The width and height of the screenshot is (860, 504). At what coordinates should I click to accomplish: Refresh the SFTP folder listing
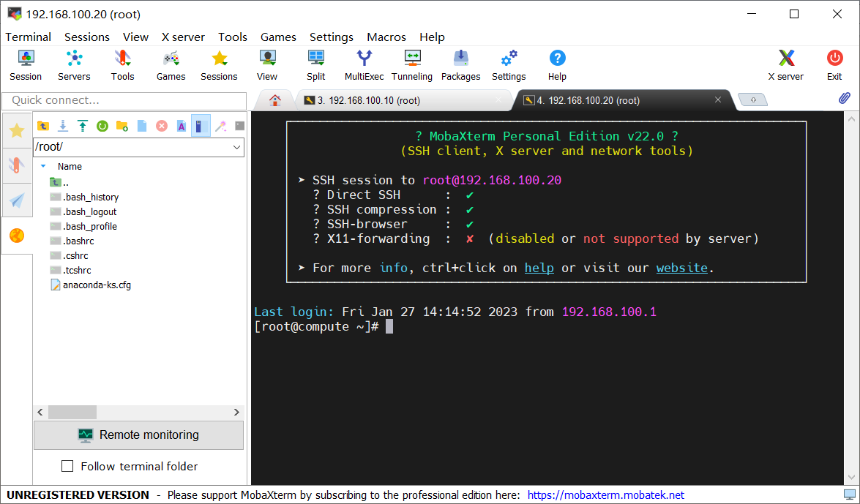[102, 126]
